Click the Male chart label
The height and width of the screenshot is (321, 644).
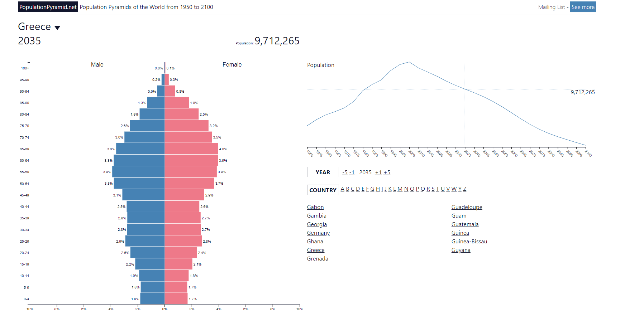pyautogui.click(x=97, y=65)
